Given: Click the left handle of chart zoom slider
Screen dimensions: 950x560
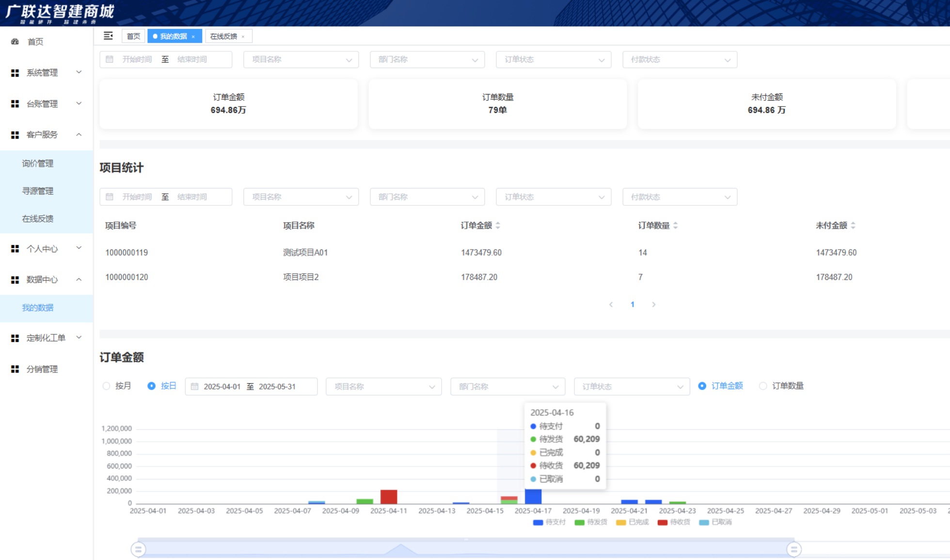Looking at the screenshot, I should pos(138,549).
